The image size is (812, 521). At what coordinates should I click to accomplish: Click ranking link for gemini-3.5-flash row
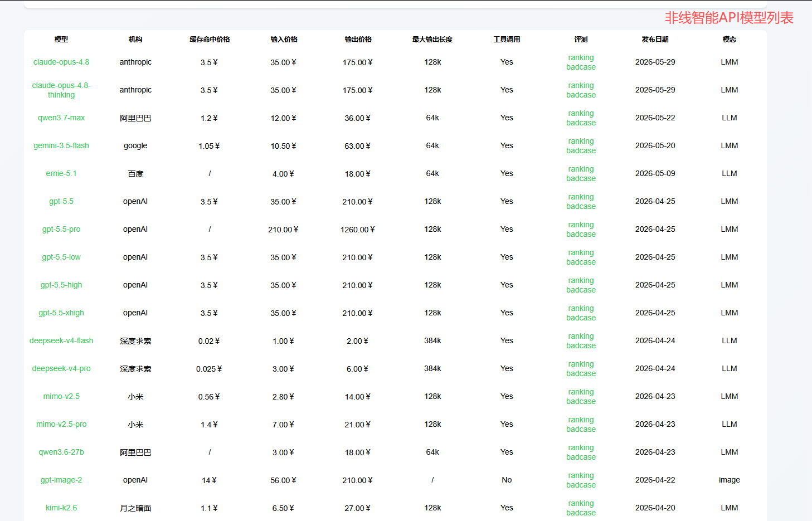pos(581,141)
